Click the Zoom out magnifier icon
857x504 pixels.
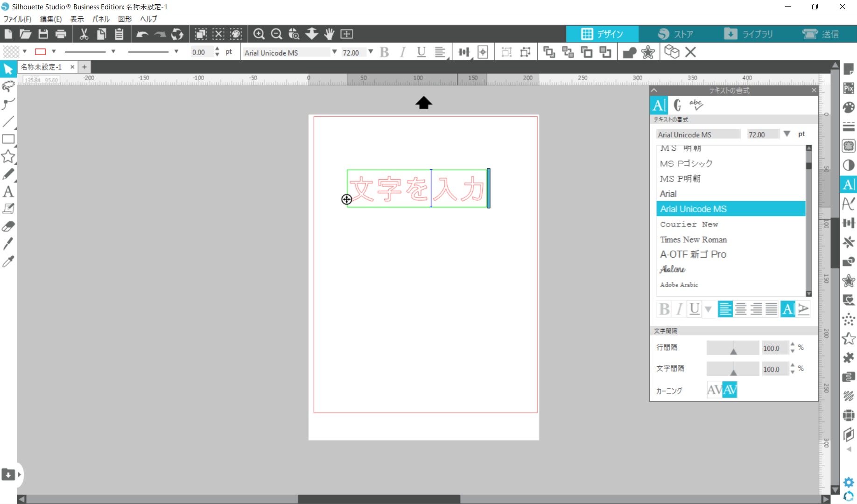[276, 34]
